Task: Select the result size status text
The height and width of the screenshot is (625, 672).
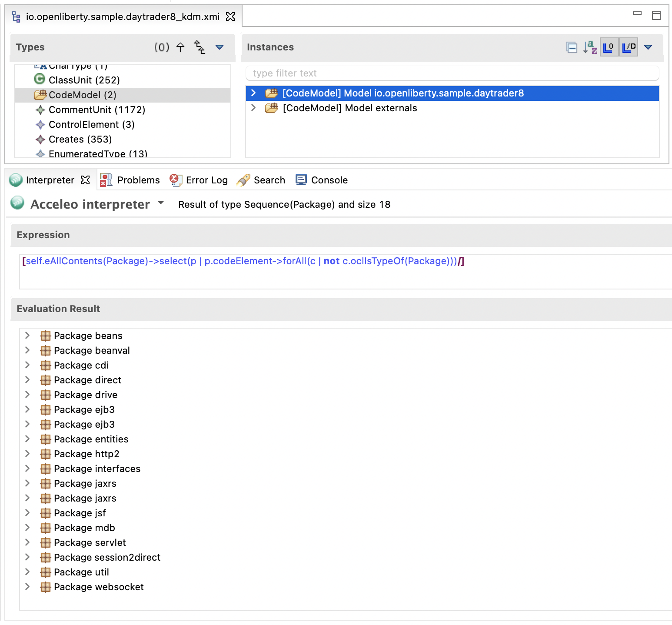Action: [x=284, y=204]
